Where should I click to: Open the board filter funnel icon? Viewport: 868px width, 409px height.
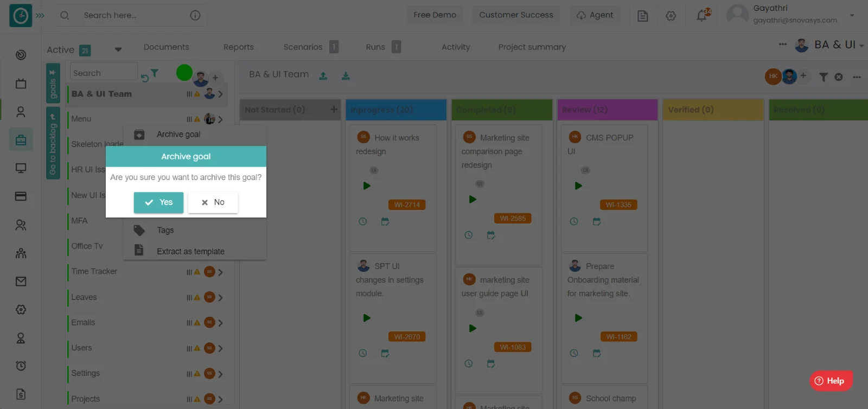824,77
